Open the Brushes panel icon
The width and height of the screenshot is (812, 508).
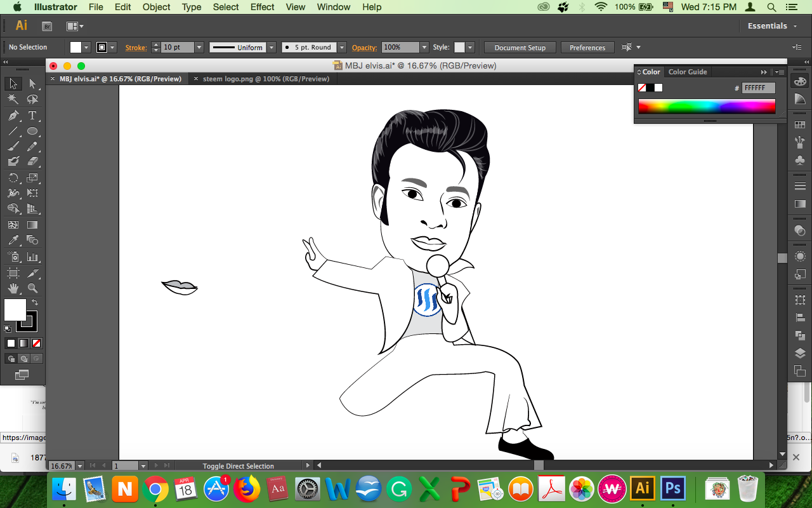click(800, 143)
